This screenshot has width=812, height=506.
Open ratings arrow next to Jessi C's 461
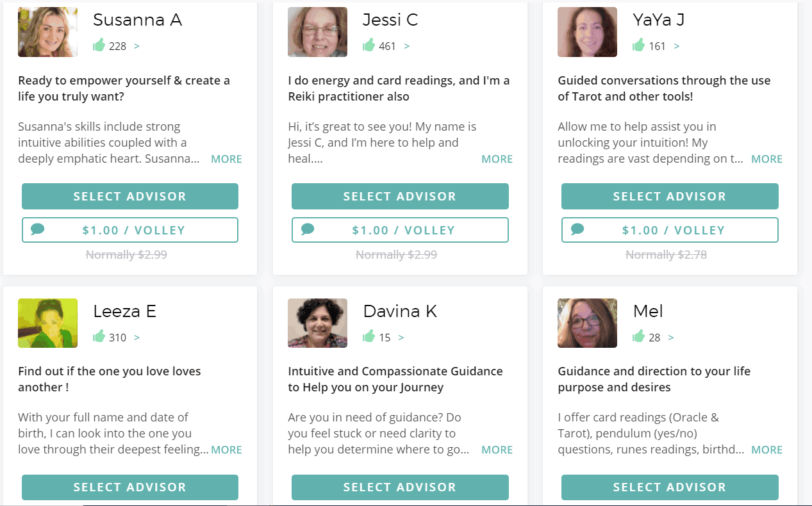[407, 46]
